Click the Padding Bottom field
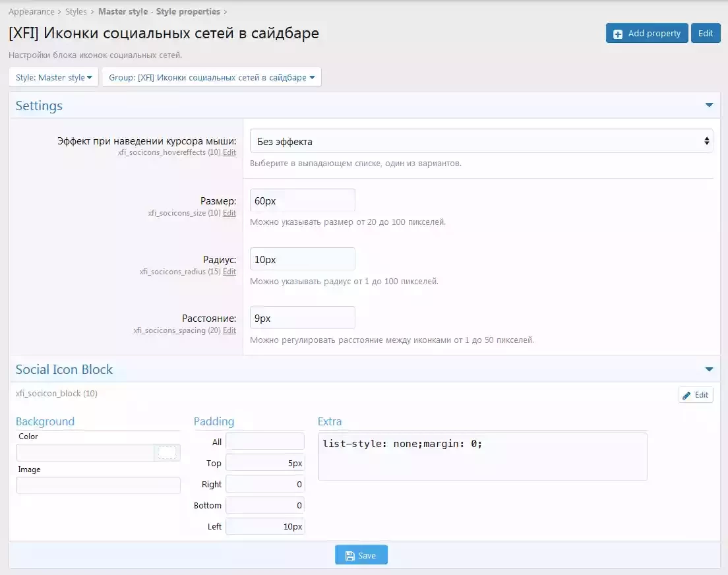This screenshot has height=575, width=728. click(x=265, y=505)
